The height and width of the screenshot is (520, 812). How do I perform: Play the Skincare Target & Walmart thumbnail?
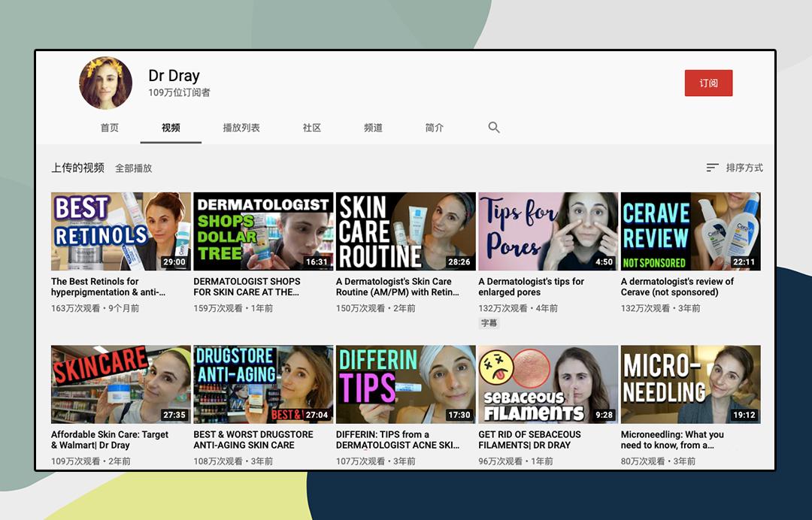pyautogui.click(x=121, y=385)
